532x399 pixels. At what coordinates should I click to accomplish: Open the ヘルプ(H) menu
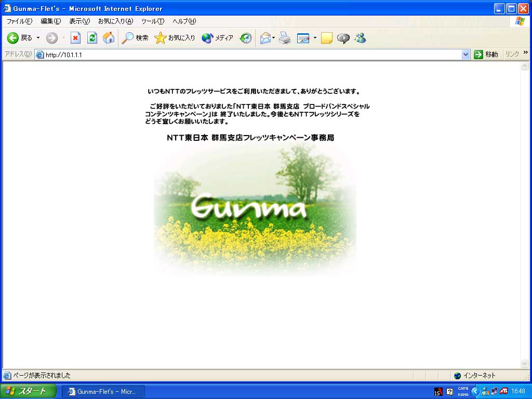tap(184, 21)
